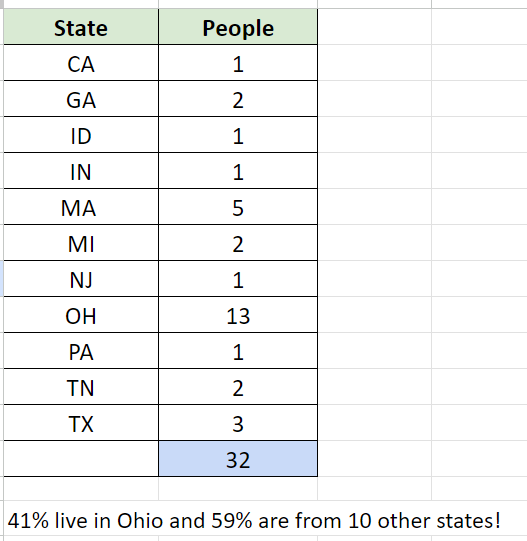The image size is (527, 541).
Task: Select the People header cell
Action: [238, 28]
